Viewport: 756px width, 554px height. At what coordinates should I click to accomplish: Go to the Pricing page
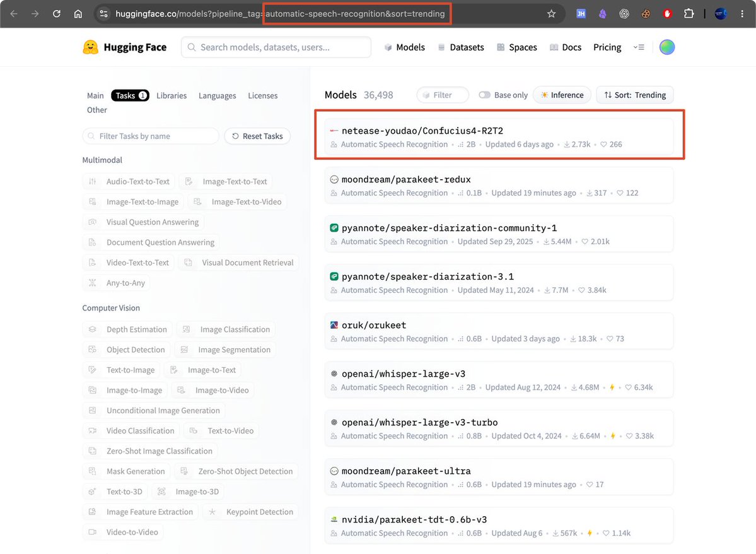click(607, 47)
